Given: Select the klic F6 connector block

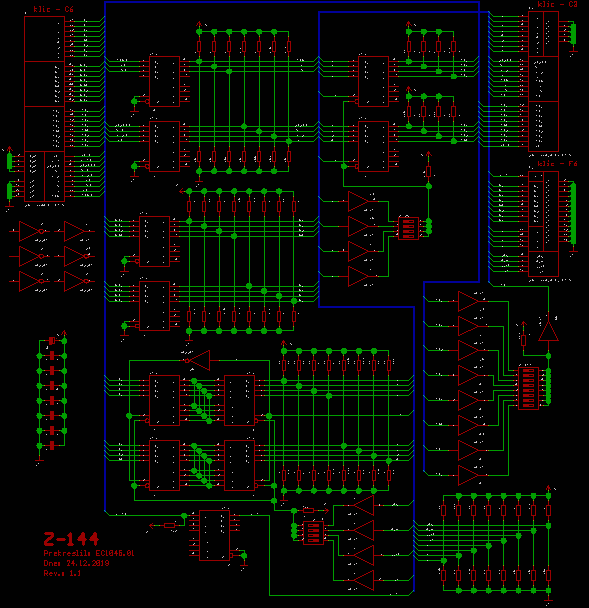Looking at the screenshot, I should tap(543, 224).
